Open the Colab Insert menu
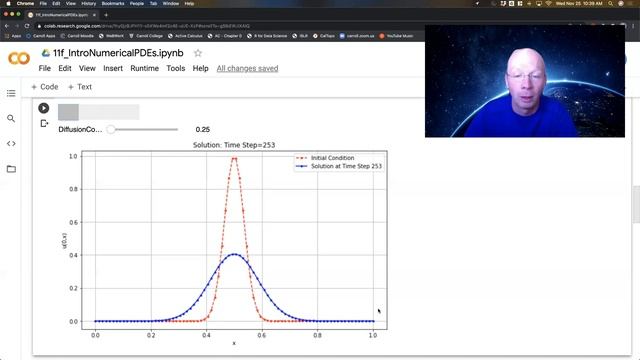Image resolution: width=640 pixels, height=360 pixels. point(113,68)
